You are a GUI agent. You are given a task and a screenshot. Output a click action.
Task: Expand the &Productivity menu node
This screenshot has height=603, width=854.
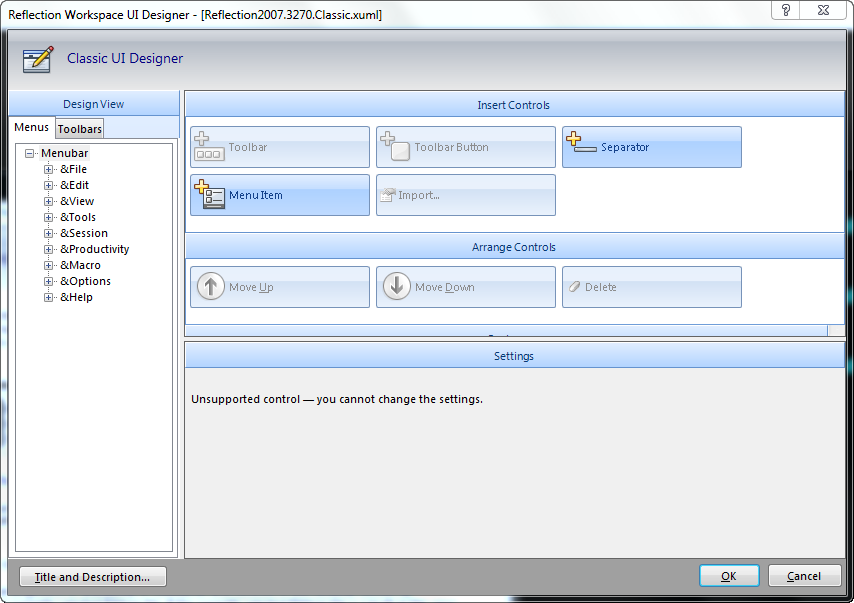(48, 249)
